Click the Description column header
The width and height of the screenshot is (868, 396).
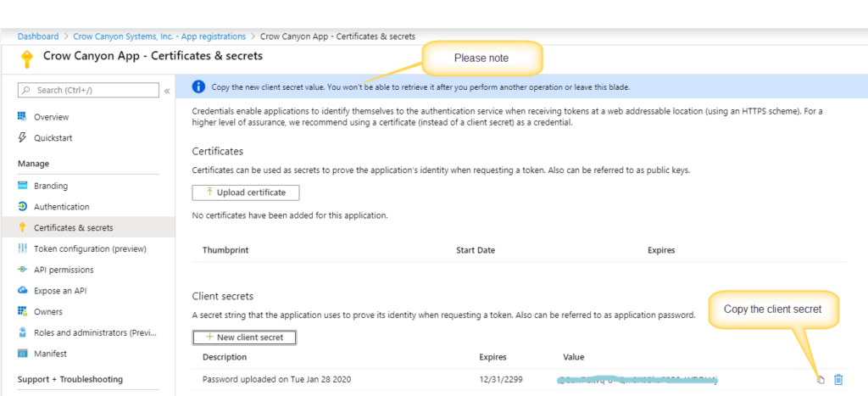pos(225,357)
